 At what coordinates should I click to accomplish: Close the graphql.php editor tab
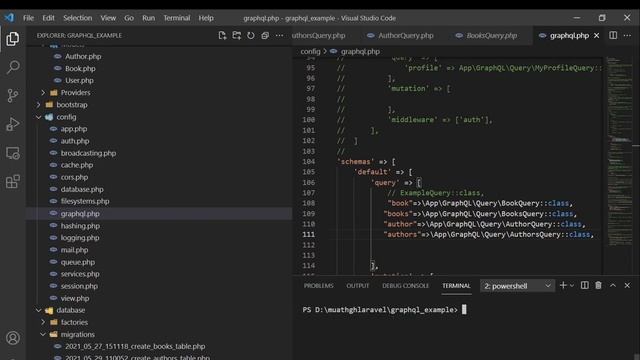pyautogui.click(x=596, y=36)
